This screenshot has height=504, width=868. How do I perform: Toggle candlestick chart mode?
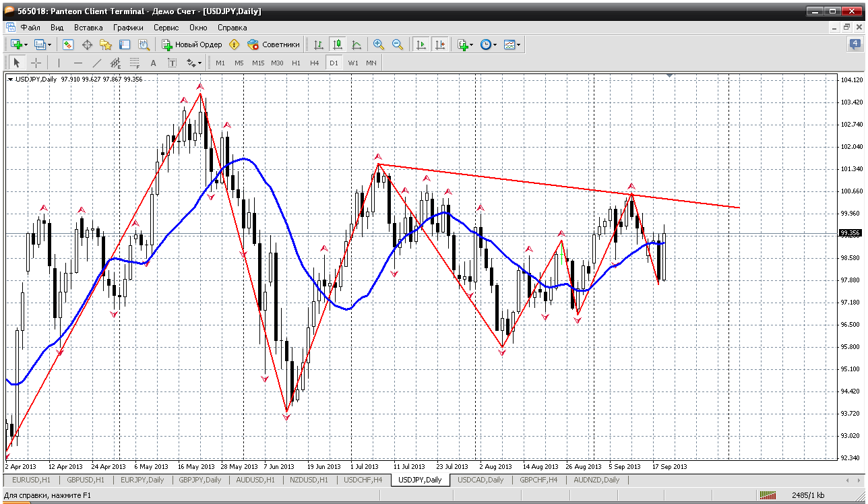pos(338,44)
